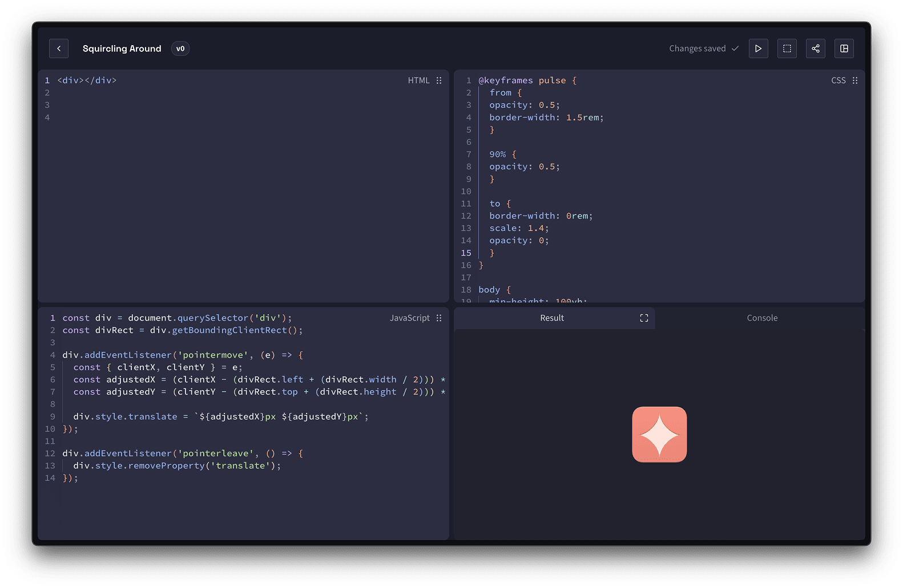Grab the JavaScript panel drag handle
The width and height of the screenshot is (903, 588).
[439, 318]
